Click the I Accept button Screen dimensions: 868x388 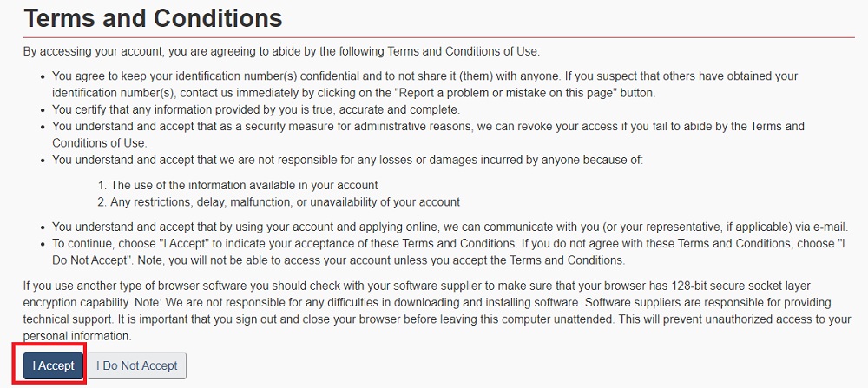[53, 365]
